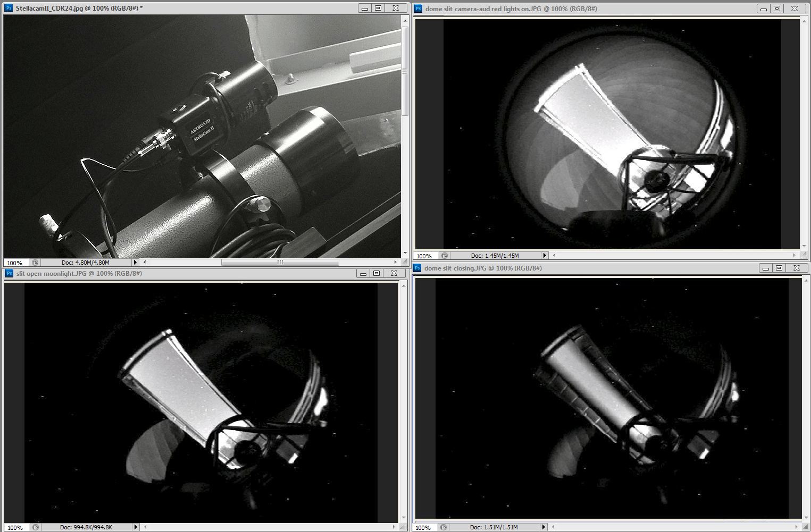Screen dimensions: 811x532
Task: Click status bar preview icon in red lights window
Action: 445,256
